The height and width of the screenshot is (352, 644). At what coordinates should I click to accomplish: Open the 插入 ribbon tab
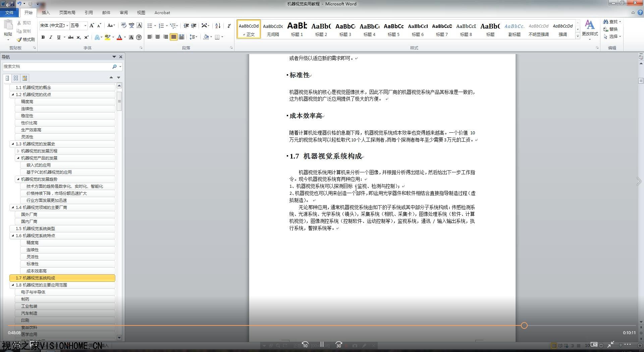pyautogui.click(x=46, y=13)
